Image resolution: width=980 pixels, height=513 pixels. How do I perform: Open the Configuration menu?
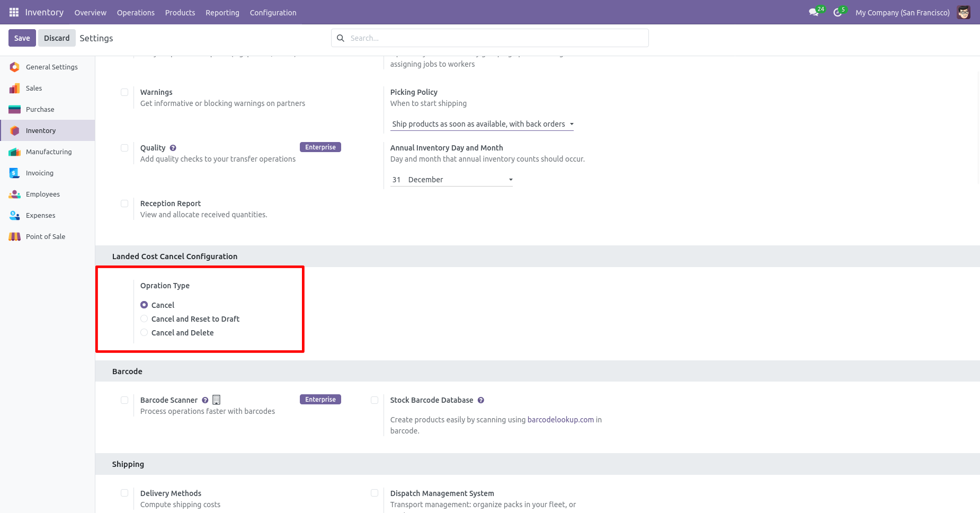(x=273, y=13)
